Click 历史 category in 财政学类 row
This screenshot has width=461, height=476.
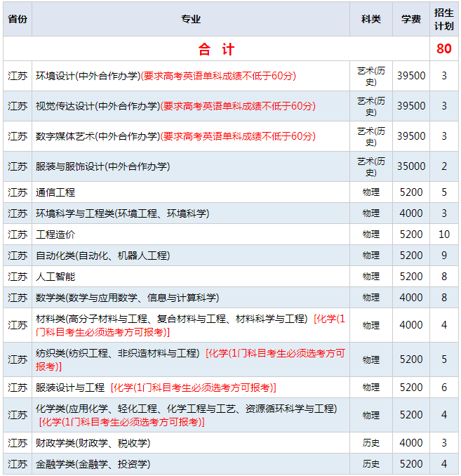(x=371, y=443)
